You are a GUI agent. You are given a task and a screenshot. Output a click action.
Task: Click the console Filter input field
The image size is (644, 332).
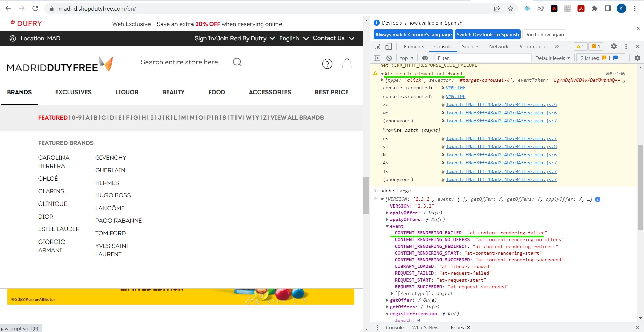pyautogui.click(x=483, y=58)
